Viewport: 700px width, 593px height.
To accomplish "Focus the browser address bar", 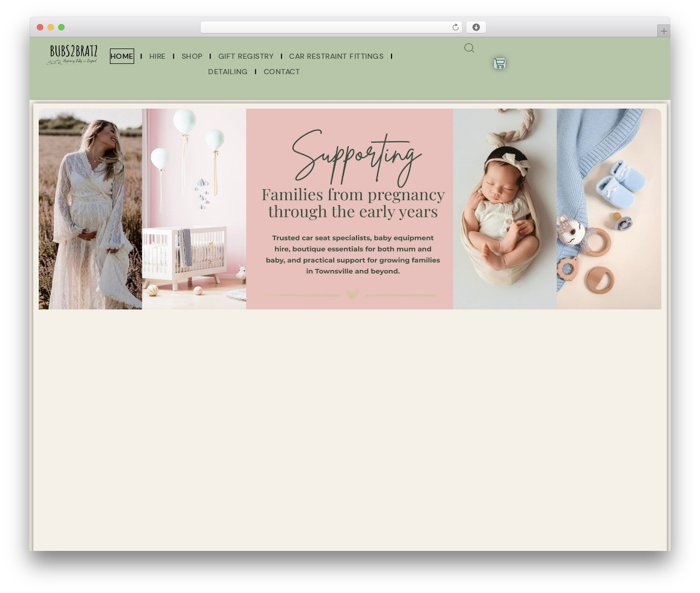I will click(325, 27).
